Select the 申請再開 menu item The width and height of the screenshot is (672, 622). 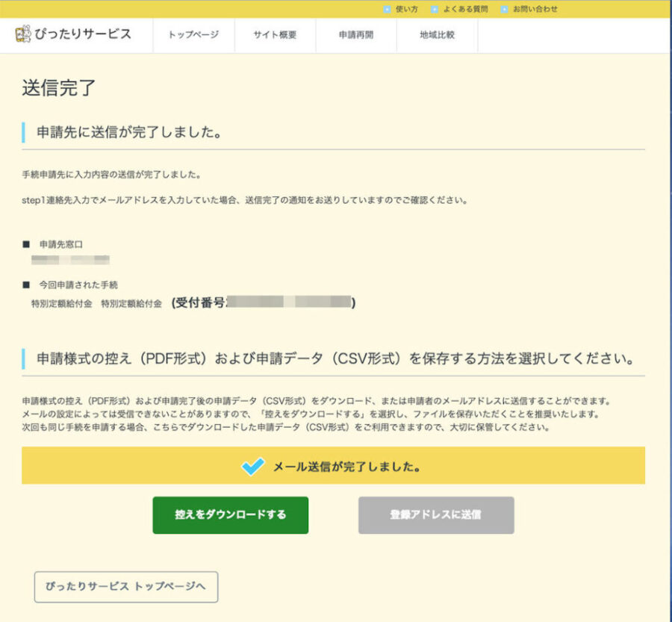pos(356,35)
